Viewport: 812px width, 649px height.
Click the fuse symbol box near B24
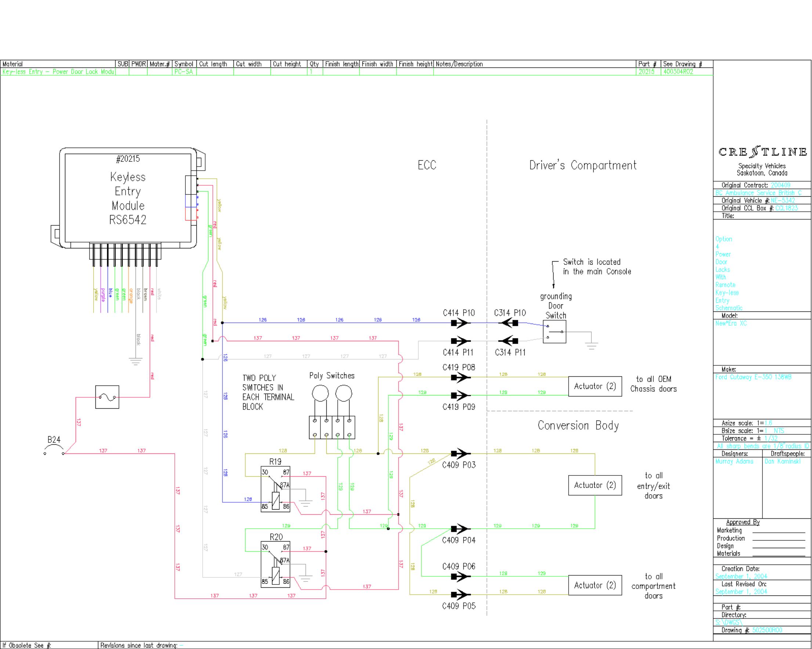coord(107,397)
